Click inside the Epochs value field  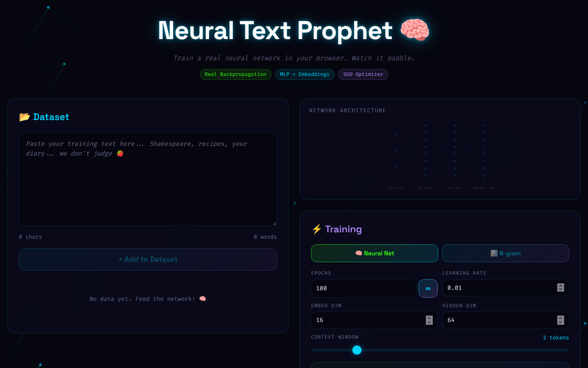click(363, 288)
